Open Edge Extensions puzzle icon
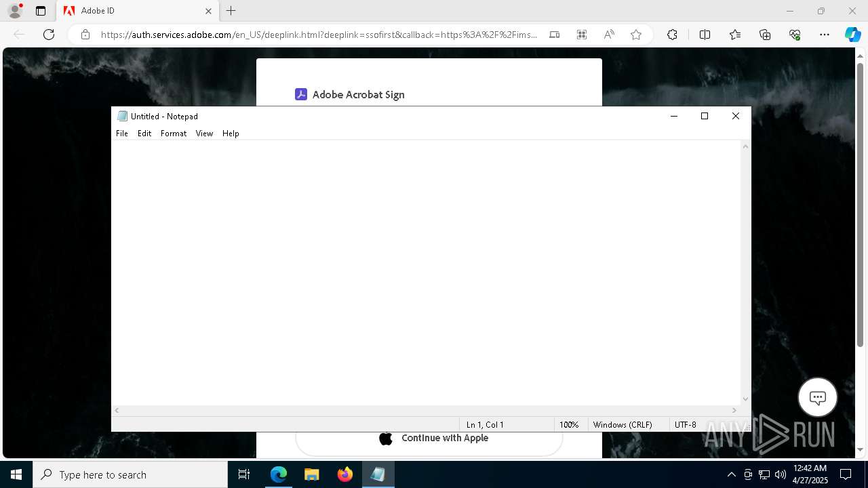This screenshot has width=868, height=488. pyautogui.click(x=672, y=35)
